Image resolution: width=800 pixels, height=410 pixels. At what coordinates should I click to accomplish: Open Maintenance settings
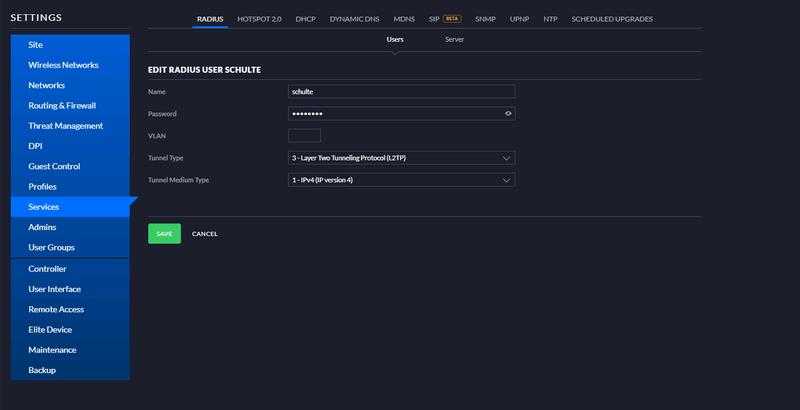coord(70,350)
